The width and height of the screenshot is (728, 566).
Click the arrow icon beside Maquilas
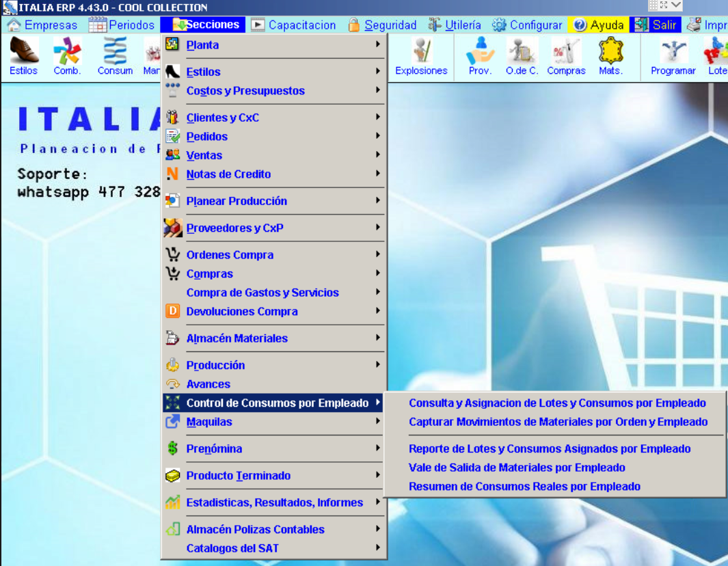[x=172, y=422]
